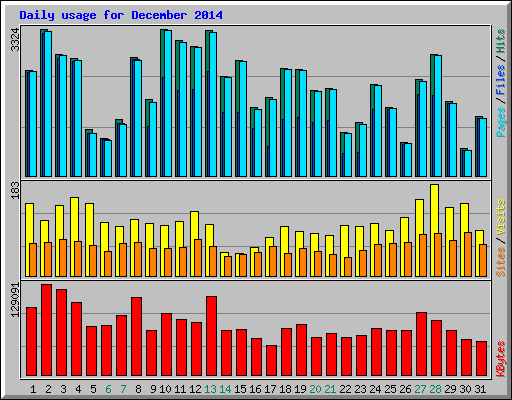The image size is (512, 400).
Task: Click the orange "Sites" legend label
Action: pos(500,262)
